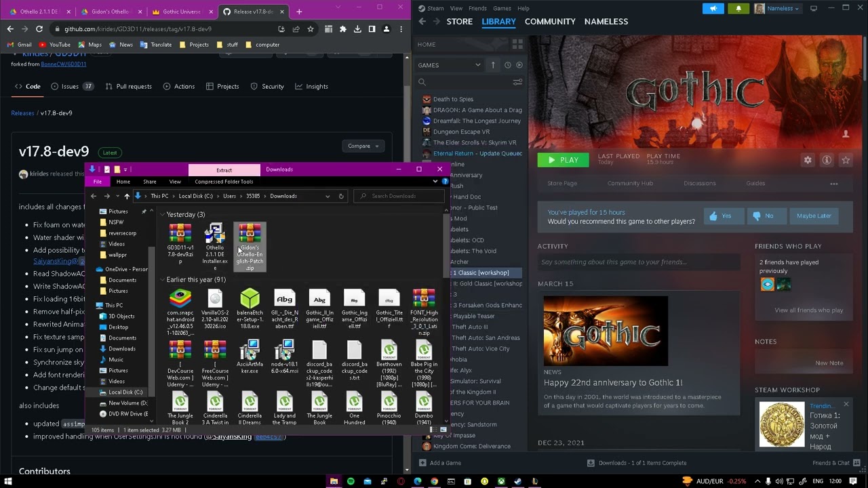
Task: Toggle library collections grid view icon
Action: pyautogui.click(x=517, y=44)
